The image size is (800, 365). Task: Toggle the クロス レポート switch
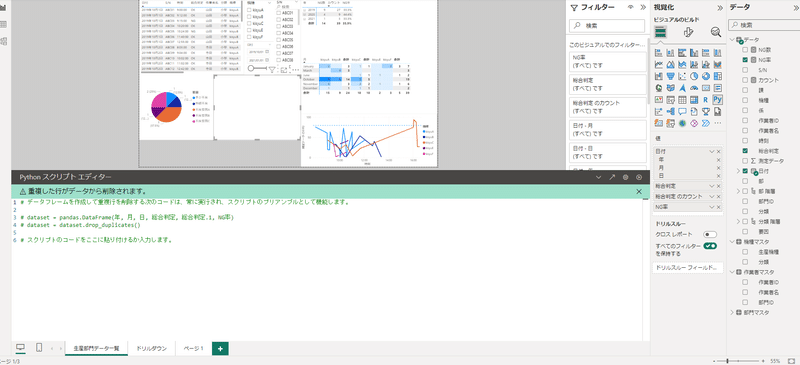point(710,234)
